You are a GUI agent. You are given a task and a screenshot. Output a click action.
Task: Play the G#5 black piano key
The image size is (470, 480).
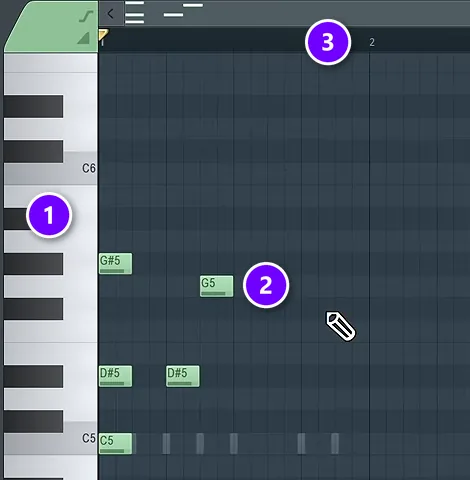pos(33,264)
